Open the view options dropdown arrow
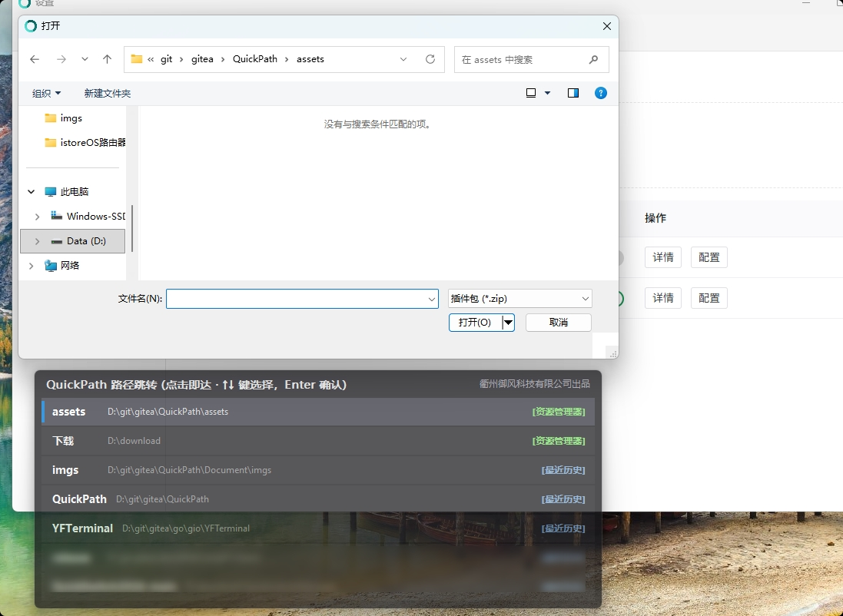This screenshot has height=616, width=843. click(547, 93)
